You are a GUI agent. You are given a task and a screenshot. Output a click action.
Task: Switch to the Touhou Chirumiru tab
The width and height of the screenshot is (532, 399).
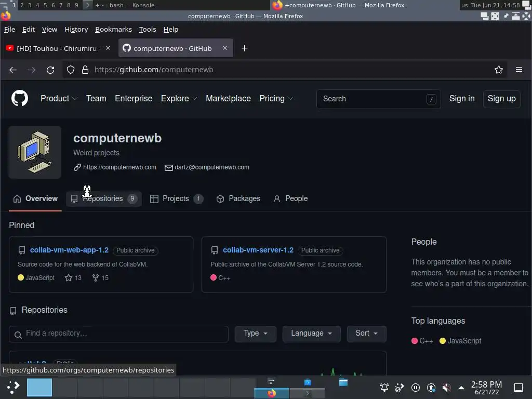tap(59, 48)
